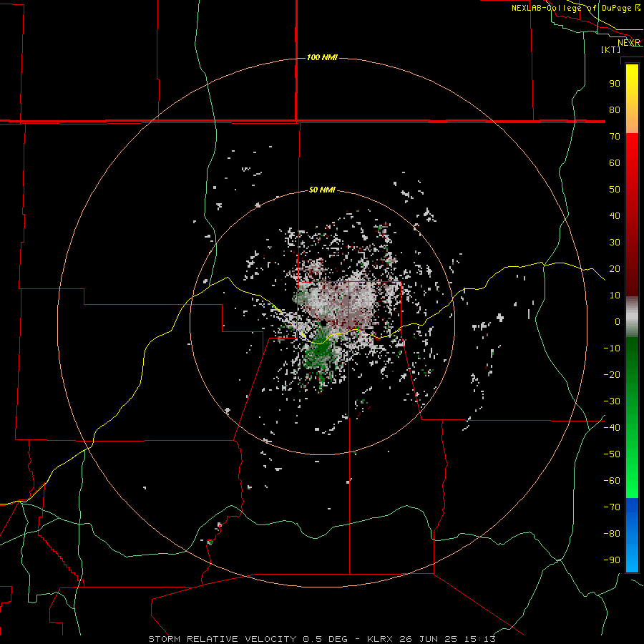Click the -70 value on velocity scale
The height and width of the screenshot is (644, 644).
612,507
